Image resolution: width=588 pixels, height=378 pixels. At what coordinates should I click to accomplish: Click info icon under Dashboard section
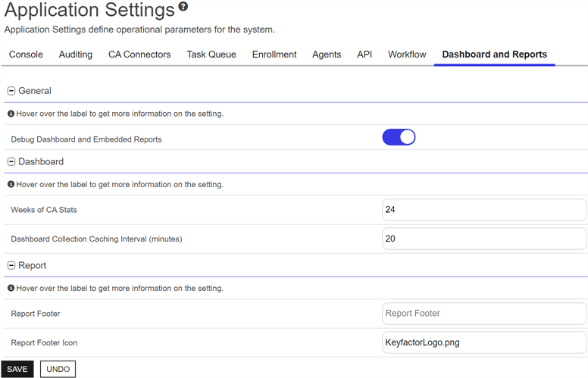pyautogui.click(x=11, y=184)
